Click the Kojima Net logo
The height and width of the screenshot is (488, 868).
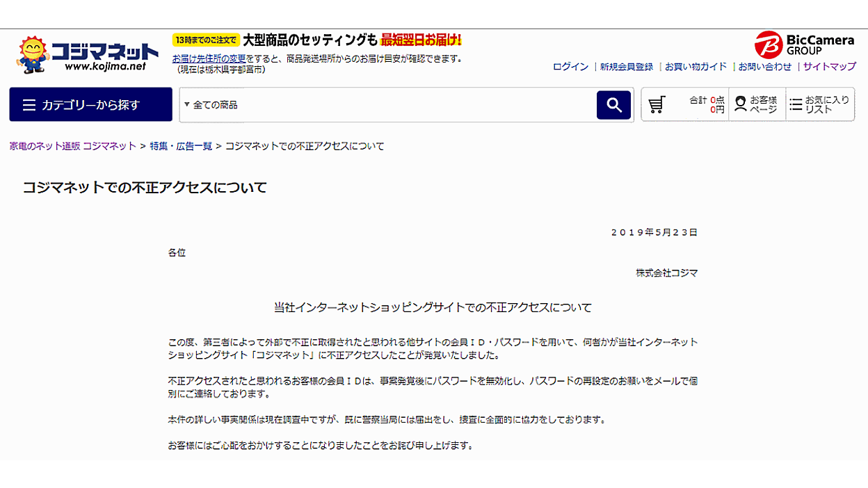point(88,55)
